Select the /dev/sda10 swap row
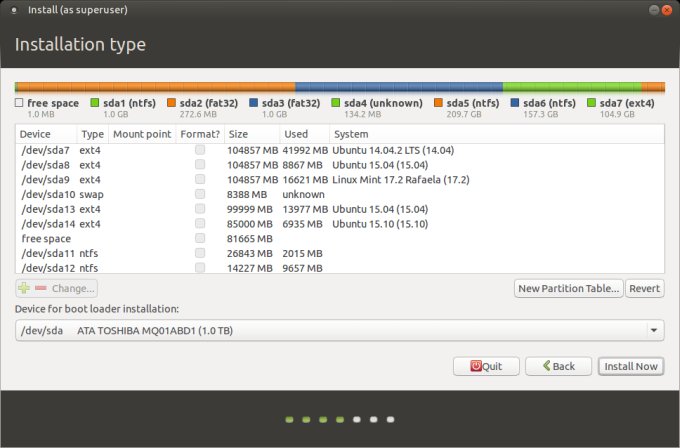The image size is (680, 448). pyautogui.click(x=340, y=194)
